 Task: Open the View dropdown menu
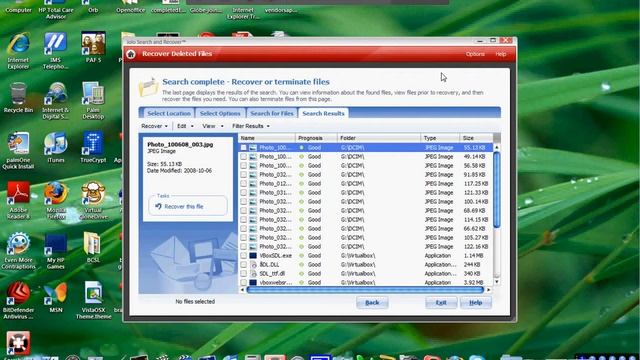coord(213,126)
